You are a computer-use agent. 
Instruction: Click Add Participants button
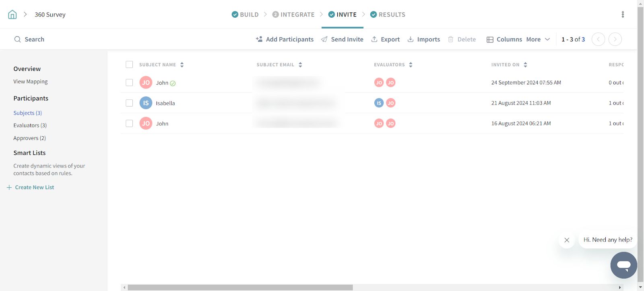[285, 39]
